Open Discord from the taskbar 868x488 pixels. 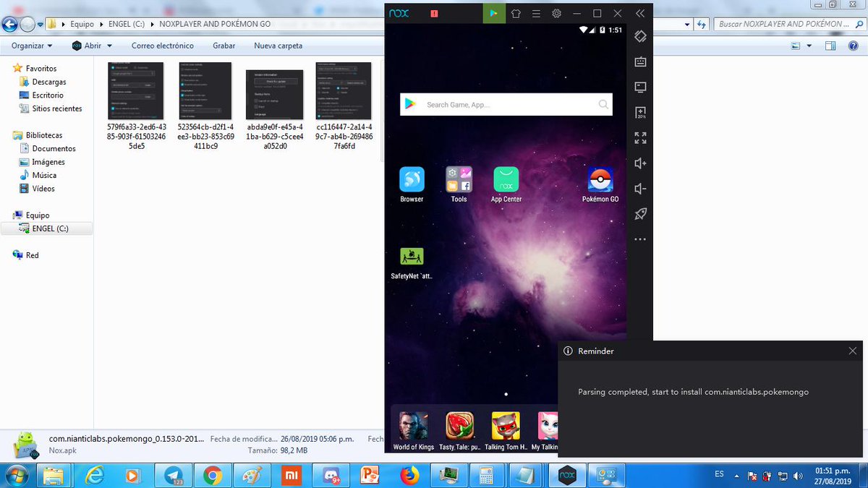pos(331,475)
